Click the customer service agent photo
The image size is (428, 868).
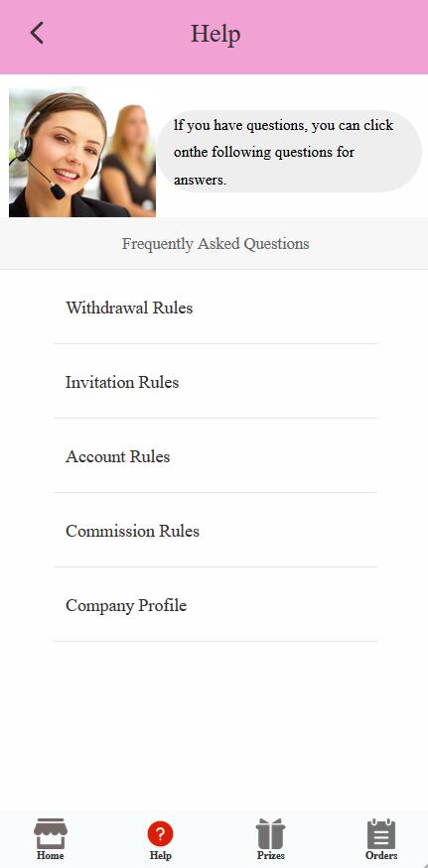82,152
